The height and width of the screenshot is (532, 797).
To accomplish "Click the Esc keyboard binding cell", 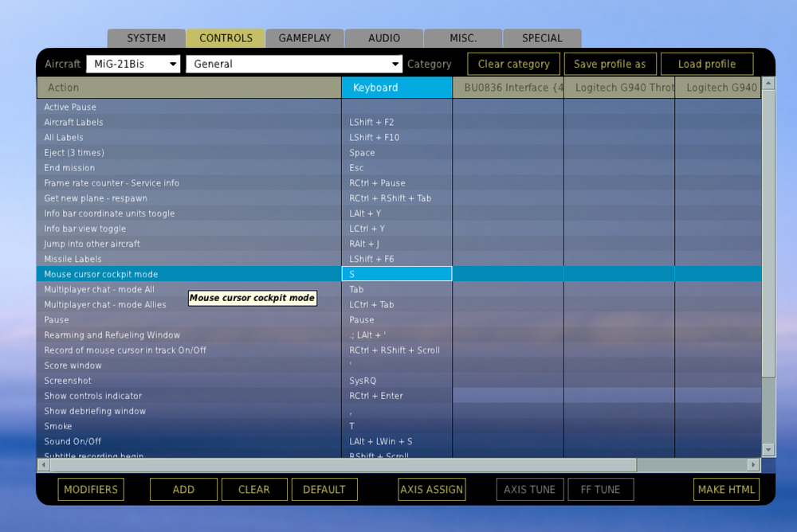I will (397, 168).
